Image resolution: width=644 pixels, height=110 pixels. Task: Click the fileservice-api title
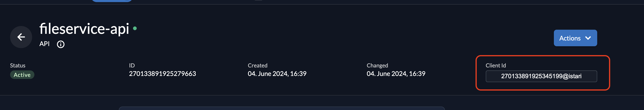click(84, 29)
